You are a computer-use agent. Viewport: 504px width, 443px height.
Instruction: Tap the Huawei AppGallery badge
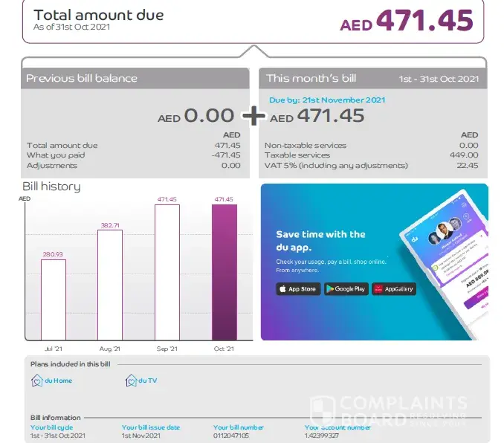[x=393, y=289]
